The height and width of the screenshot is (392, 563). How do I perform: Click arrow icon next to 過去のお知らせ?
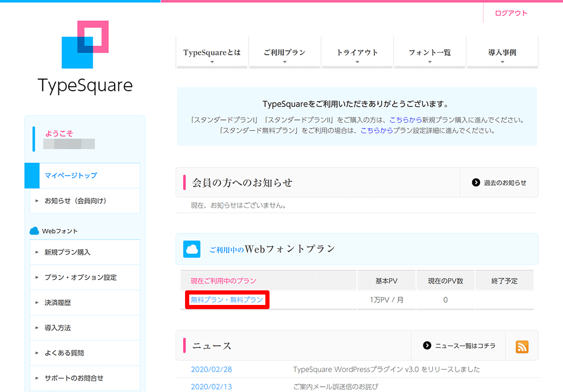tap(476, 182)
